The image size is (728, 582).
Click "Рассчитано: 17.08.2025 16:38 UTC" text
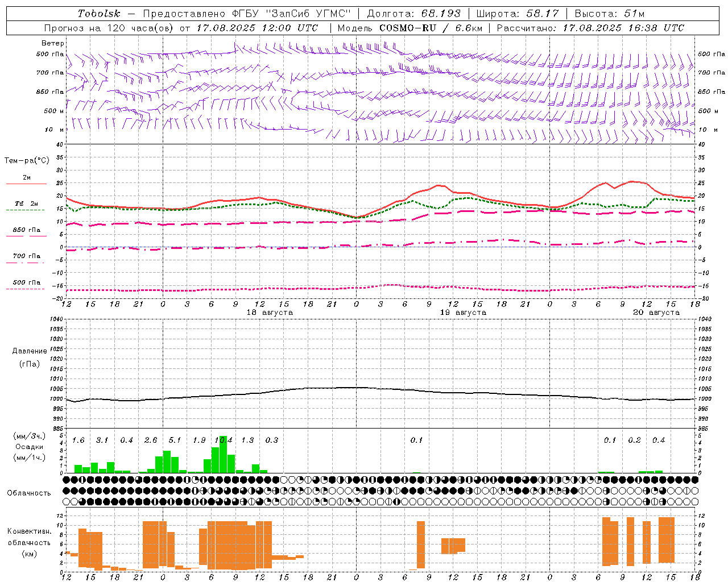(590, 28)
